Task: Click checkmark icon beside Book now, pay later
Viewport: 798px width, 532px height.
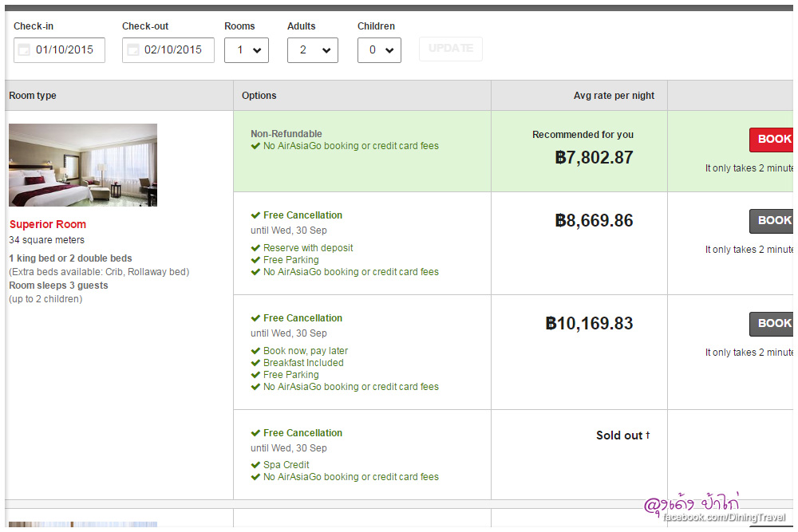Action: pos(255,351)
